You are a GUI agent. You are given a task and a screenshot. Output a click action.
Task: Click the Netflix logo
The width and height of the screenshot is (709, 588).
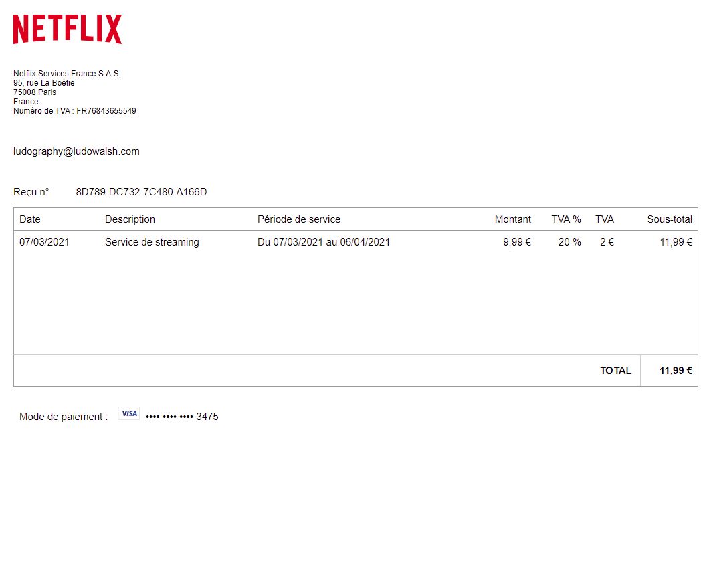point(68,29)
